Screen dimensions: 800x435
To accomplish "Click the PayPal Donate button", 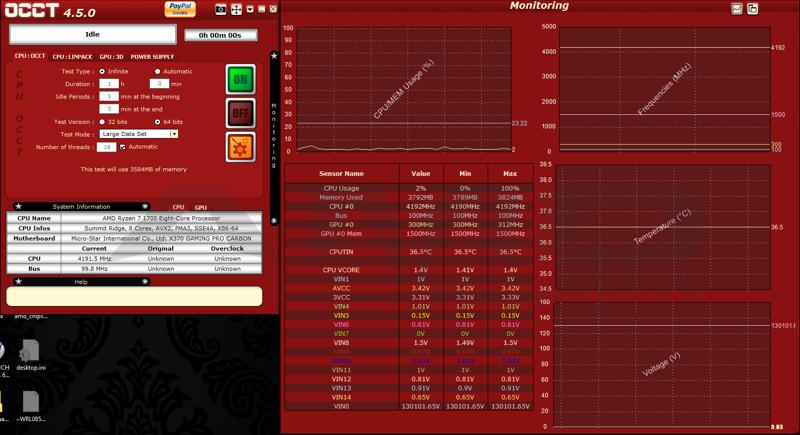I will (180, 9).
